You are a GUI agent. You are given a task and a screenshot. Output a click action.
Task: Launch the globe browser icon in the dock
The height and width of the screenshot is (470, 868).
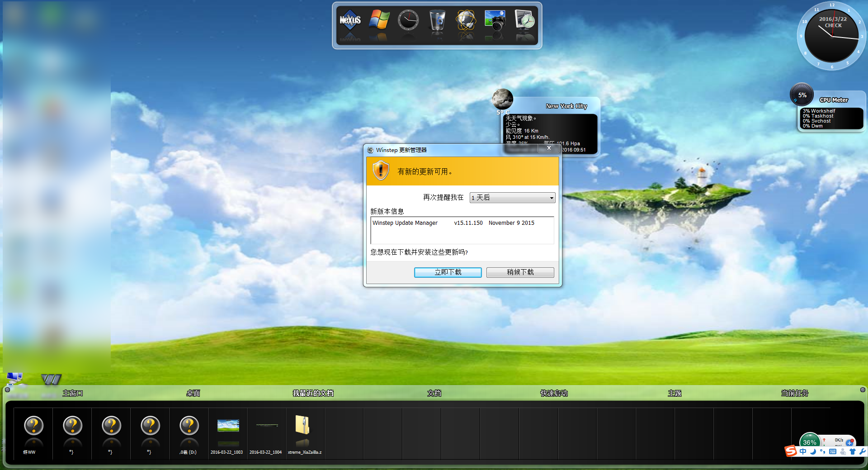point(466,21)
